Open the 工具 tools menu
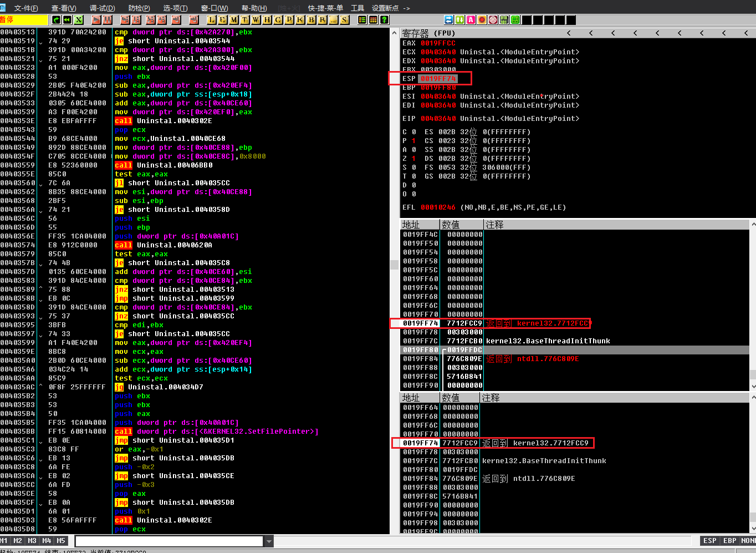This screenshot has height=553, width=756. 357,8
